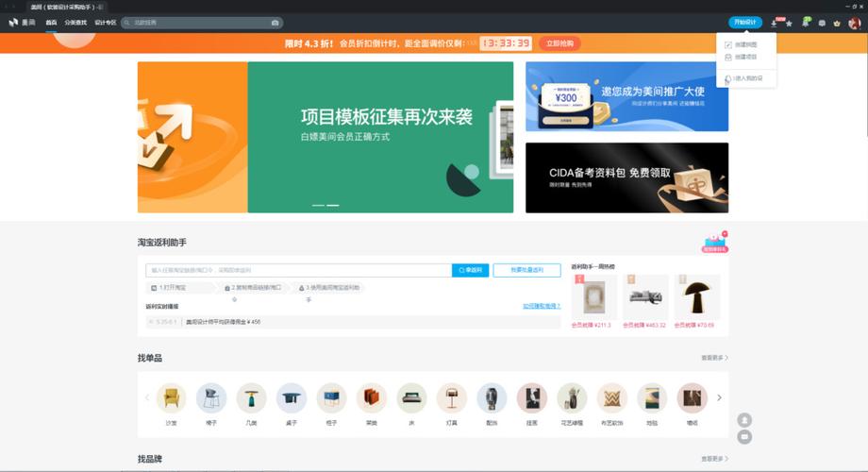Click 查看更多 beside 找品牌

714,459
